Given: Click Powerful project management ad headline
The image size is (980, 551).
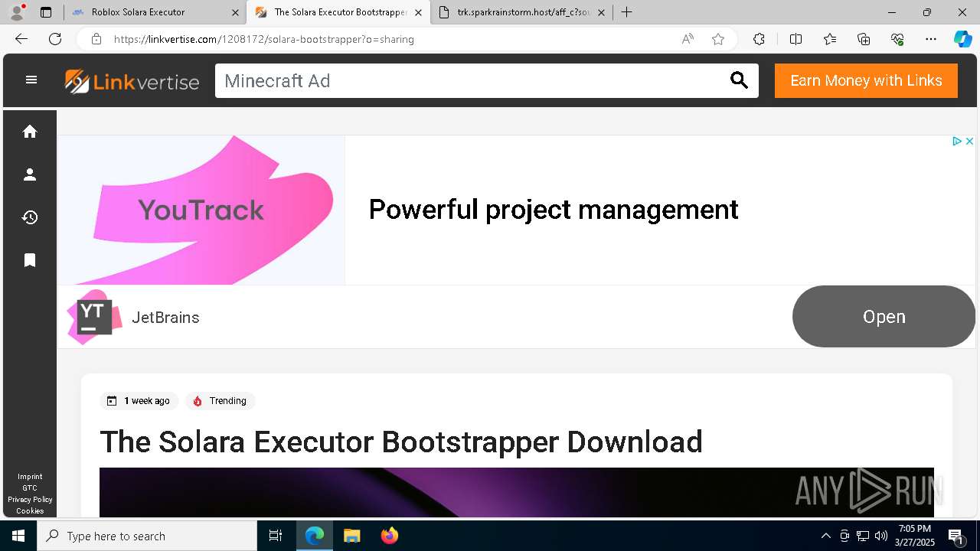Looking at the screenshot, I should point(554,210).
